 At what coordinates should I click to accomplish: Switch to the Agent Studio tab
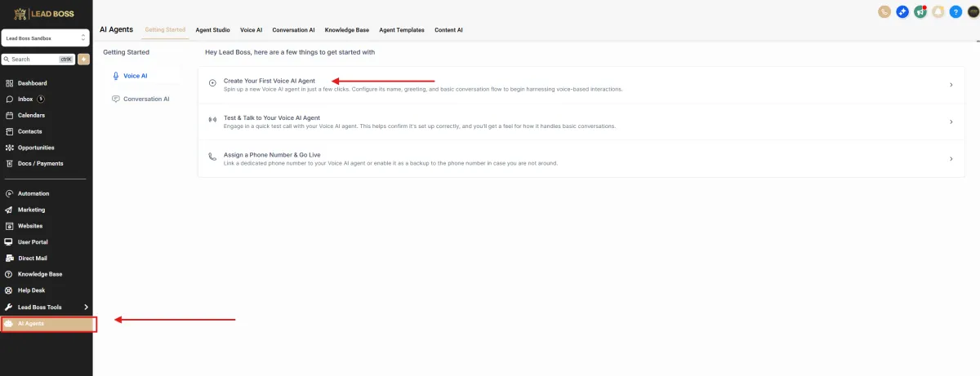(212, 30)
